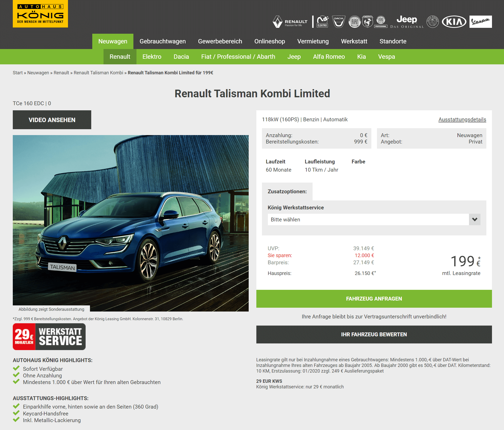Click the Abbildung zeigt Sonderausstattung caption
The height and width of the screenshot is (430, 504).
[x=51, y=309]
